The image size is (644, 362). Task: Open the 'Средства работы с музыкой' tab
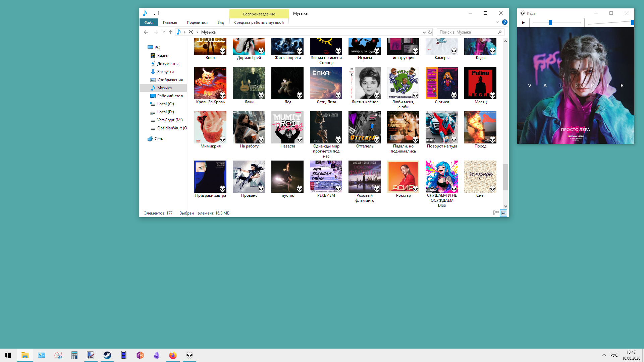coord(259,22)
